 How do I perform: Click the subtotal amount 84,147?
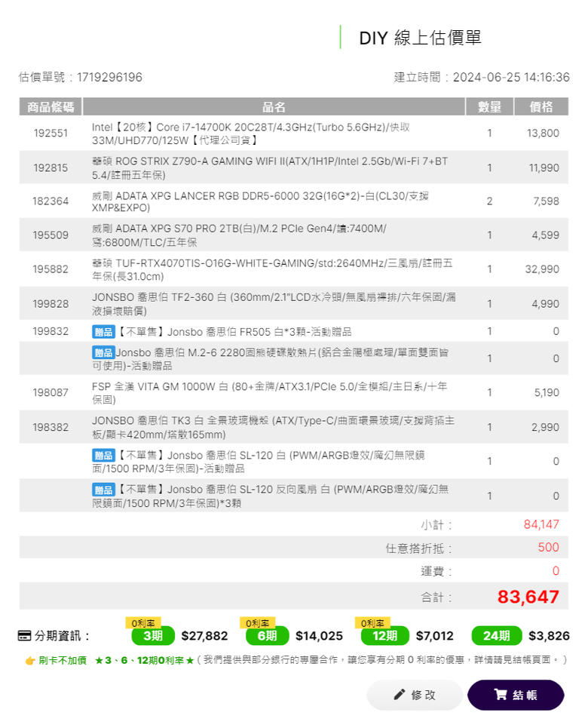[x=541, y=524]
